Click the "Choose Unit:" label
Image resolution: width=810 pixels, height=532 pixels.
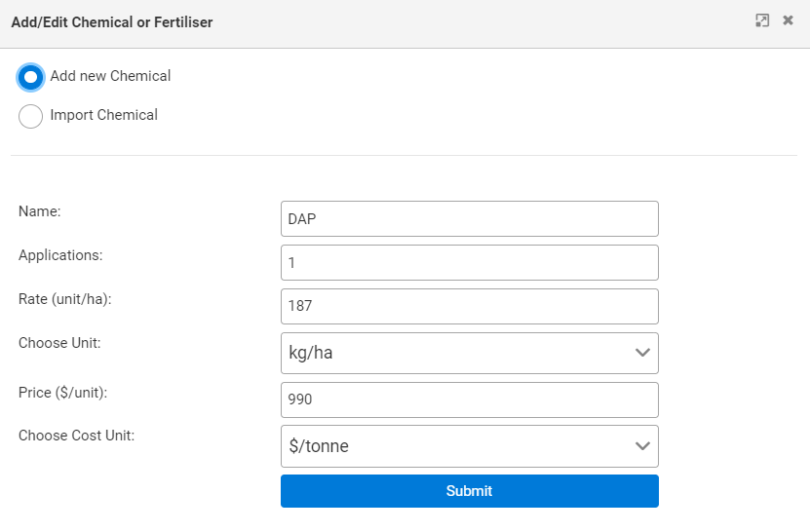pos(59,343)
